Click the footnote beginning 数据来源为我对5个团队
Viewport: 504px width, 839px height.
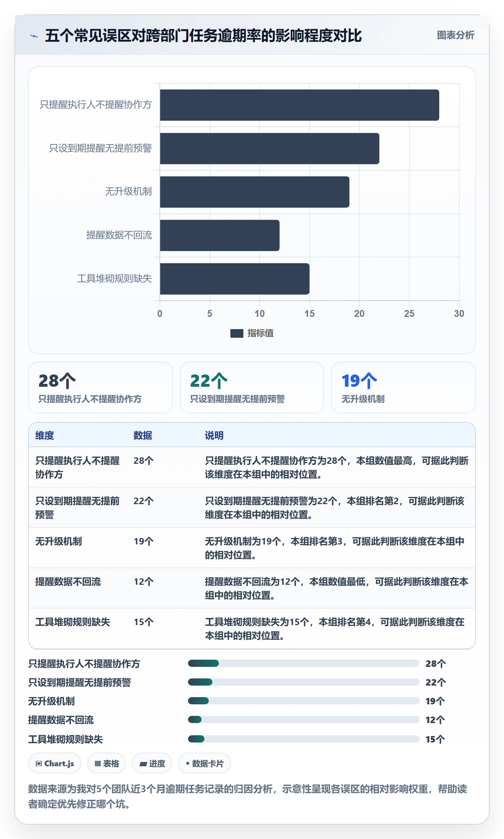click(x=248, y=797)
